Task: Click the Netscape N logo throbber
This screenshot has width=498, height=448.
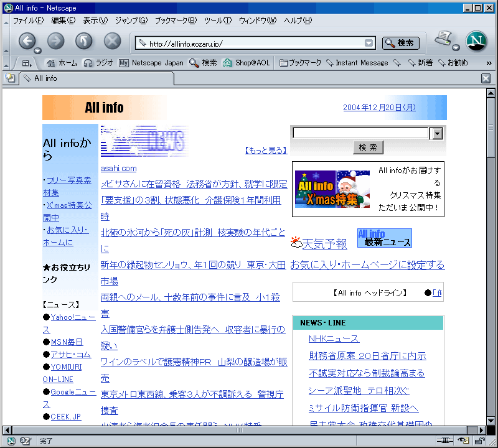Action: 476,41
